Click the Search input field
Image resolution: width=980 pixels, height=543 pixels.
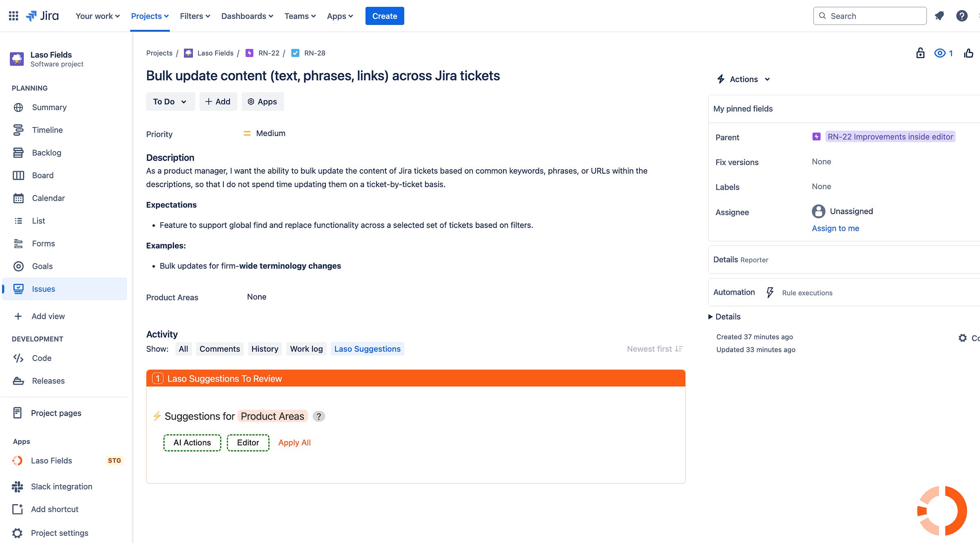point(870,16)
